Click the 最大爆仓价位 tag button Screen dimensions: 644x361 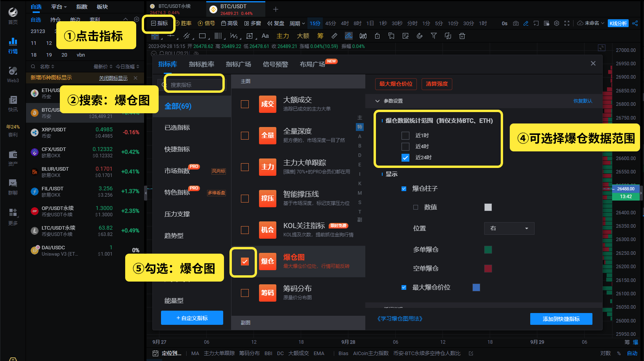[x=396, y=84]
